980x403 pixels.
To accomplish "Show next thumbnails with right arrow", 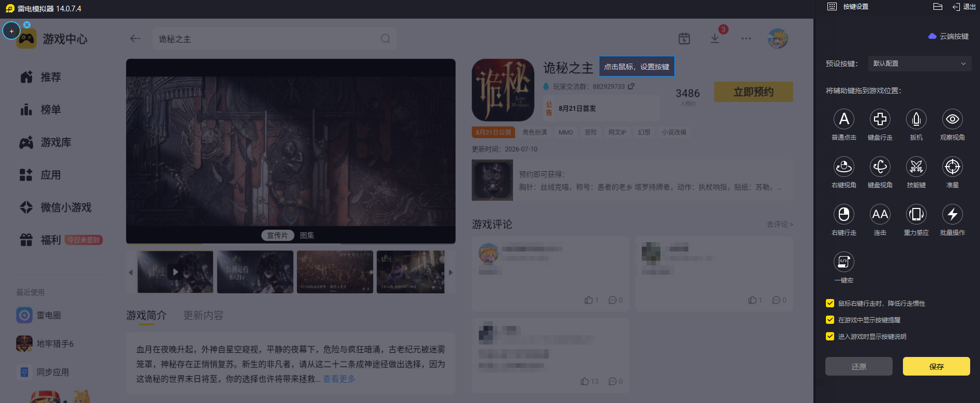I will [450, 272].
